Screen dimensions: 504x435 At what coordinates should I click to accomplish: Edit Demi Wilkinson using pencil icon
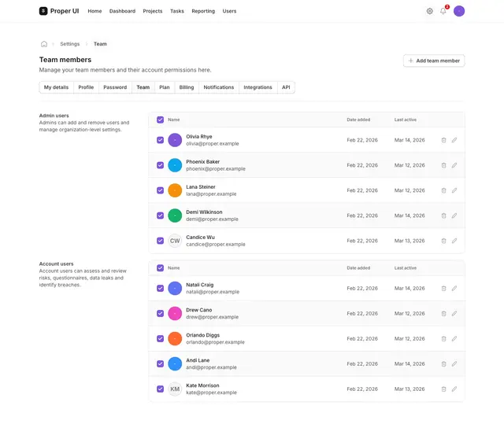pyautogui.click(x=454, y=216)
